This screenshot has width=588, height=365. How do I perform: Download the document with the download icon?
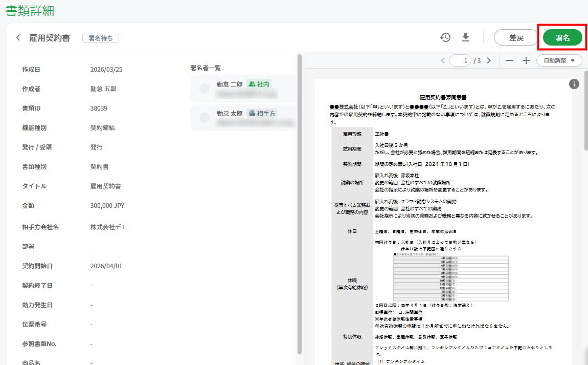(465, 37)
